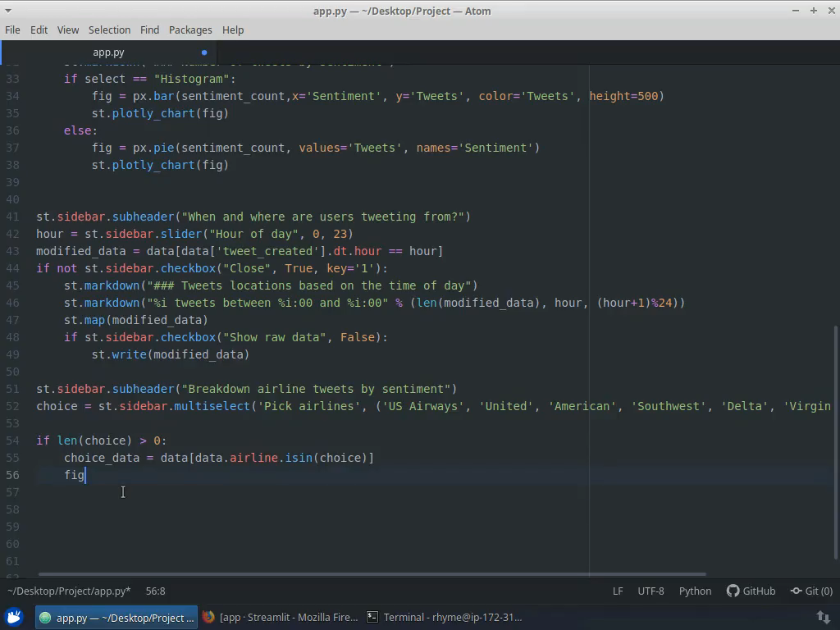Open the Git (0) status panel
The width and height of the screenshot is (840, 630).
(811, 591)
